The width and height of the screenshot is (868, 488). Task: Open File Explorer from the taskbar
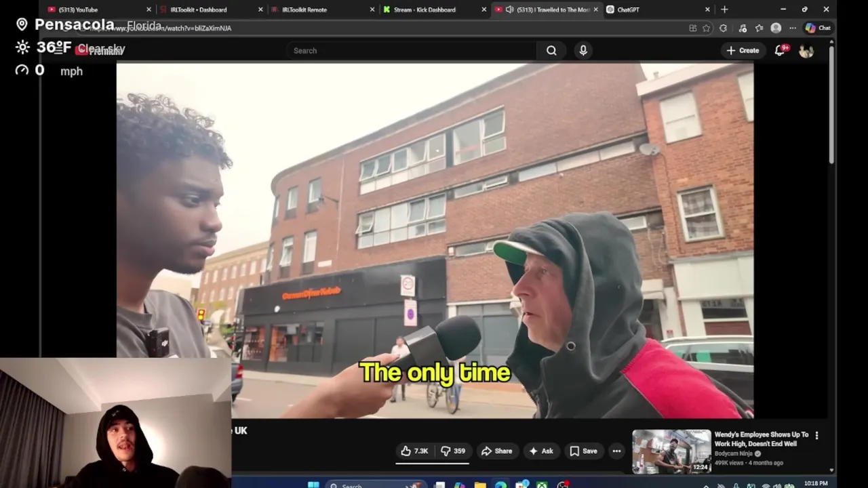point(480,485)
